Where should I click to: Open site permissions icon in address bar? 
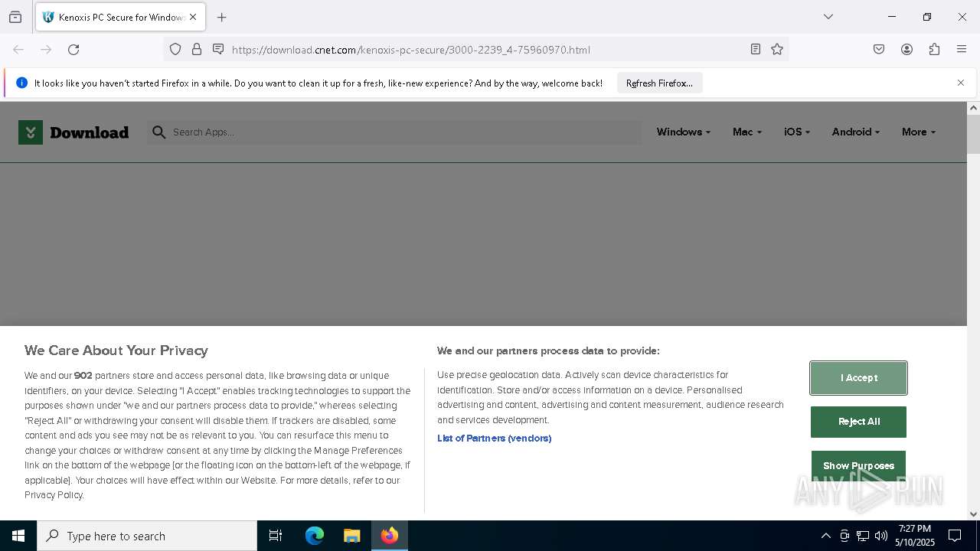[x=218, y=50]
